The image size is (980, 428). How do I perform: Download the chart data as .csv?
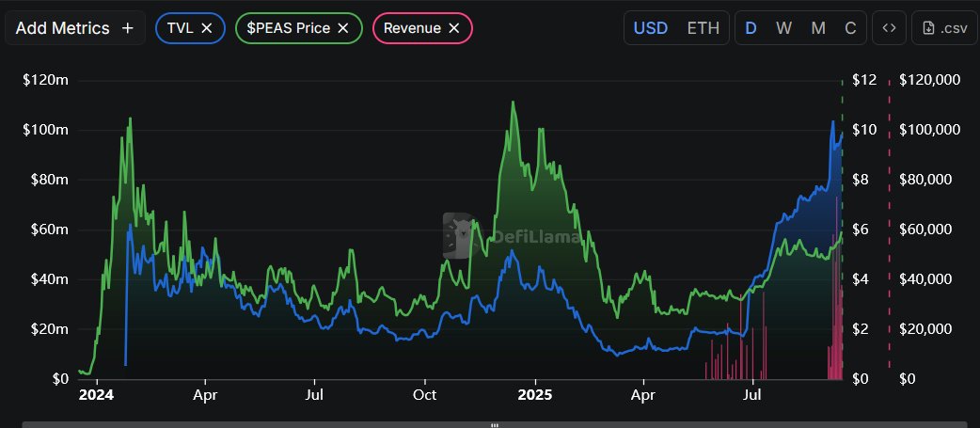[943, 28]
